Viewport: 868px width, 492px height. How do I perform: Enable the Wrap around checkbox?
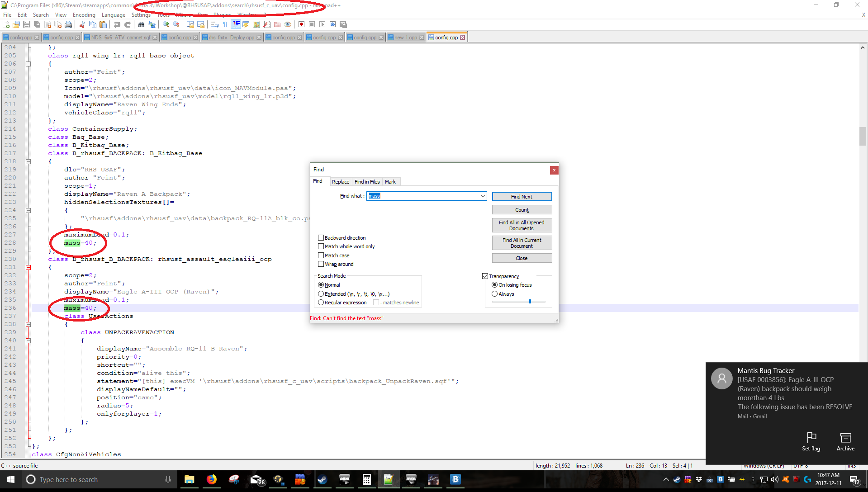coord(321,264)
